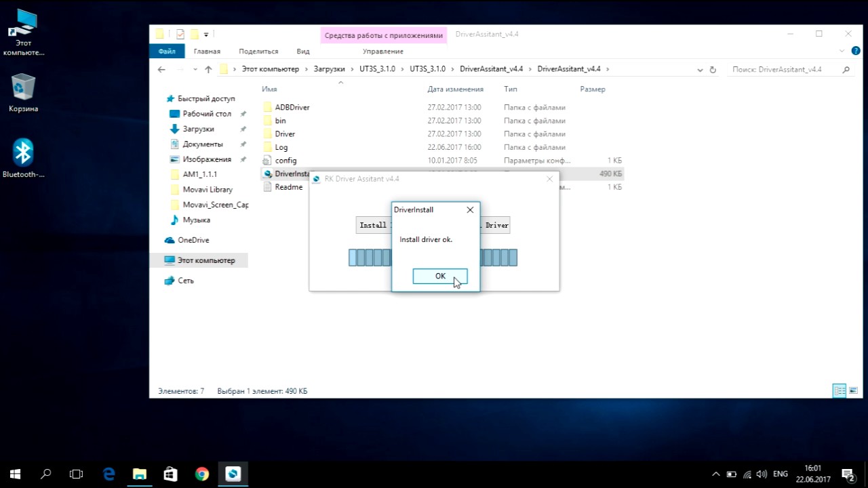
Task: Open Сеть in the navigation pane
Action: (x=185, y=281)
